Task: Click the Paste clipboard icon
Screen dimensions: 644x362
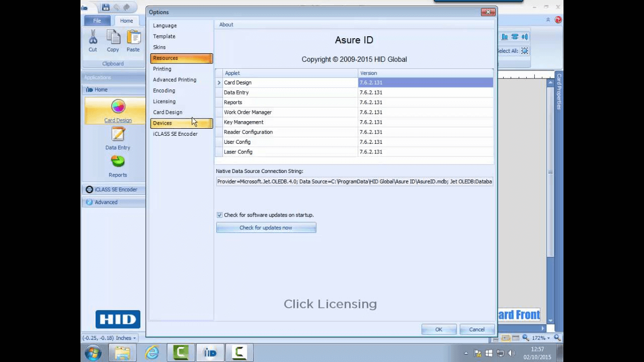Action: click(x=133, y=37)
